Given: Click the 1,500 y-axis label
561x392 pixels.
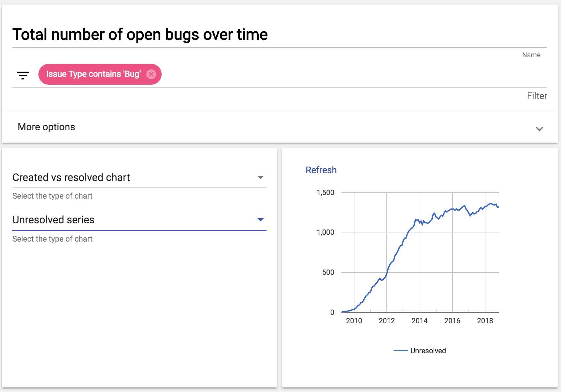Looking at the screenshot, I should [x=325, y=192].
